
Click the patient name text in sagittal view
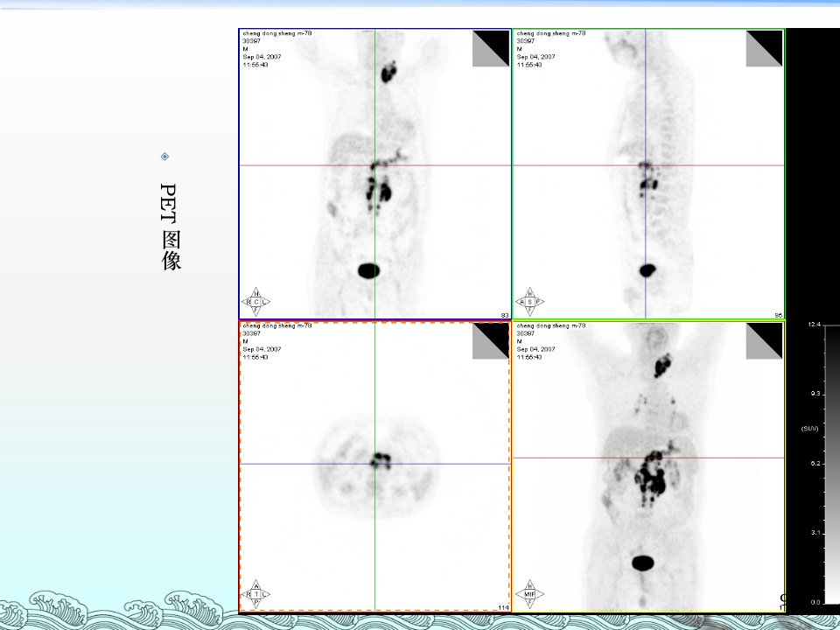(550, 33)
